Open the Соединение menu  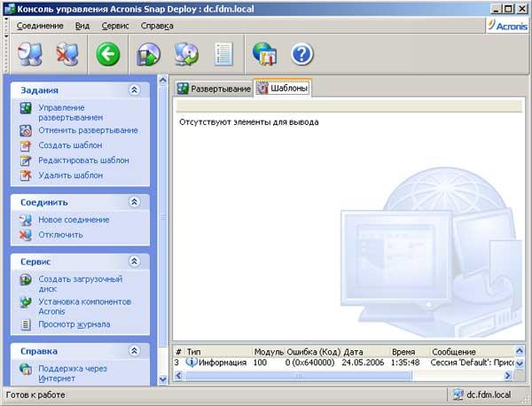[x=40, y=26]
